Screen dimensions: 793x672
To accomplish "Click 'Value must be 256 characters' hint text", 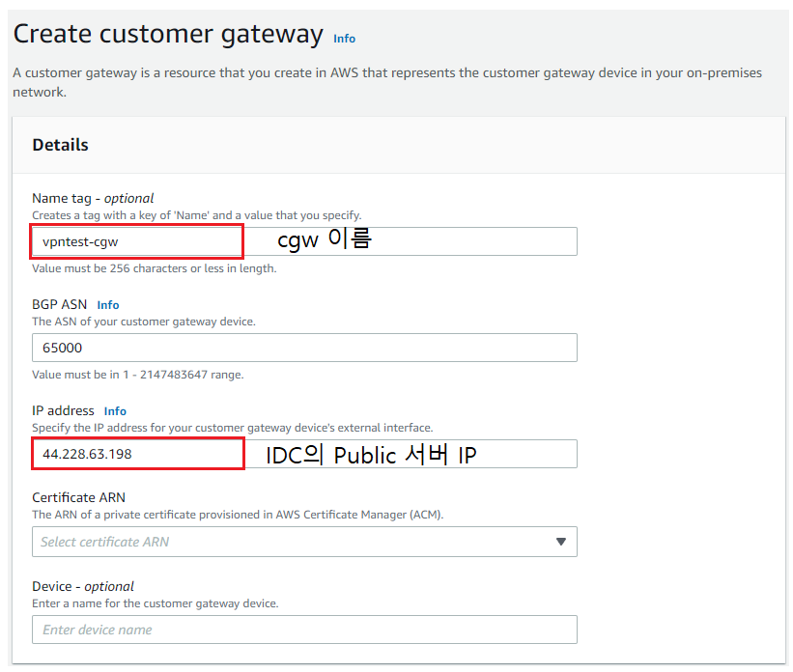I will (155, 268).
